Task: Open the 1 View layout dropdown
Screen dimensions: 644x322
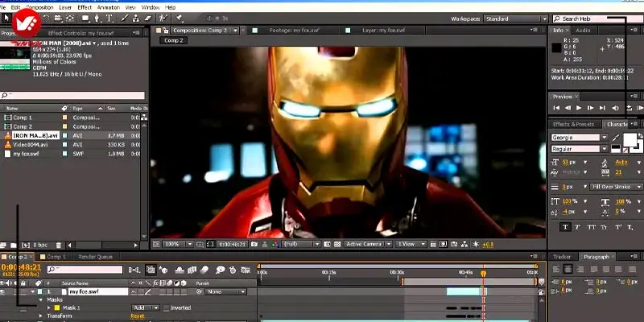Action: coord(411,244)
